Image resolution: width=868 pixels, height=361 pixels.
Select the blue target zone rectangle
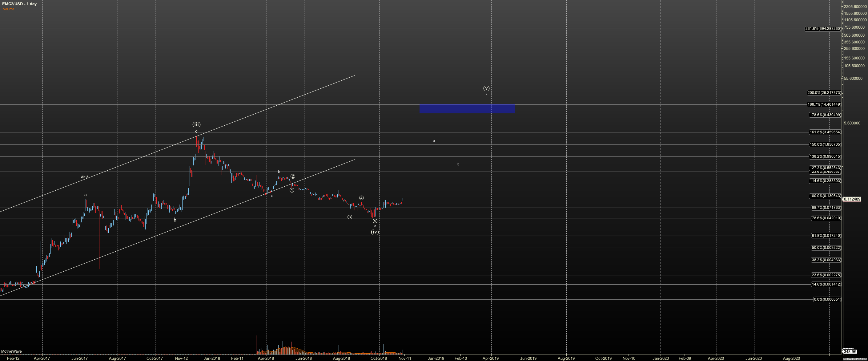(x=467, y=108)
